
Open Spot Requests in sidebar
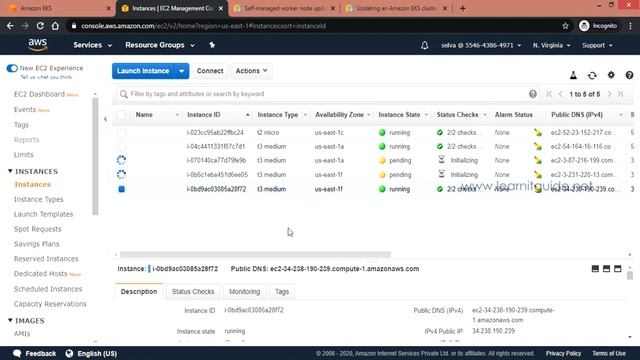38,229
